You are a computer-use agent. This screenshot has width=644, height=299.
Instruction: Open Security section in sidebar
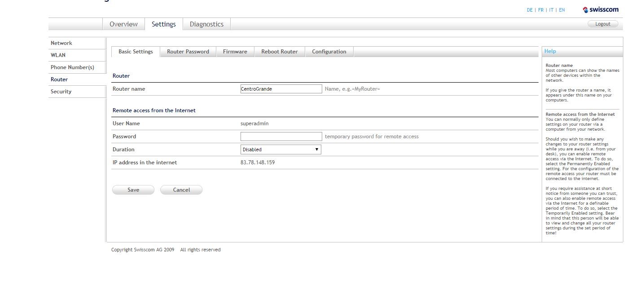(x=61, y=92)
